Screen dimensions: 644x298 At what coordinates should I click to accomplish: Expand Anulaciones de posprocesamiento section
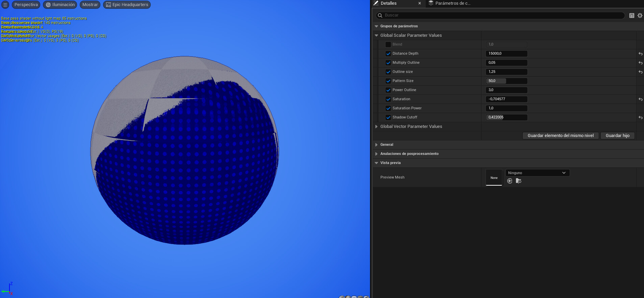[x=376, y=154]
